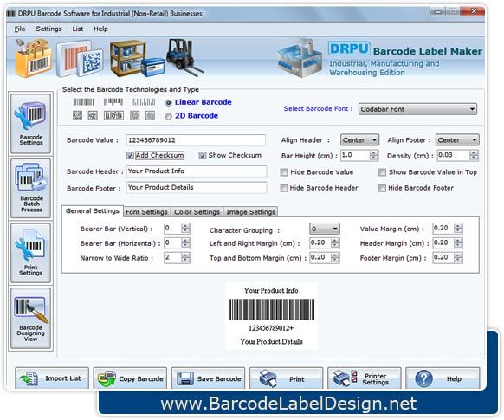Adjust Value Margin spinner

pos(458,228)
